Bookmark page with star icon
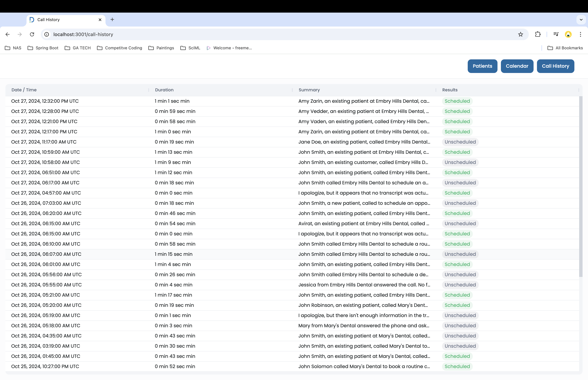This screenshot has width=588, height=380. (x=520, y=34)
